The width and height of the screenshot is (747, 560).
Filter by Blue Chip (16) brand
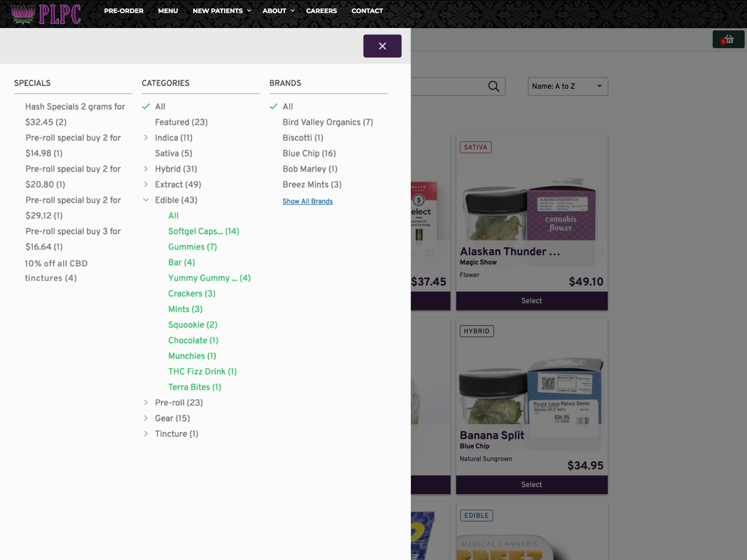tap(309, 153)
